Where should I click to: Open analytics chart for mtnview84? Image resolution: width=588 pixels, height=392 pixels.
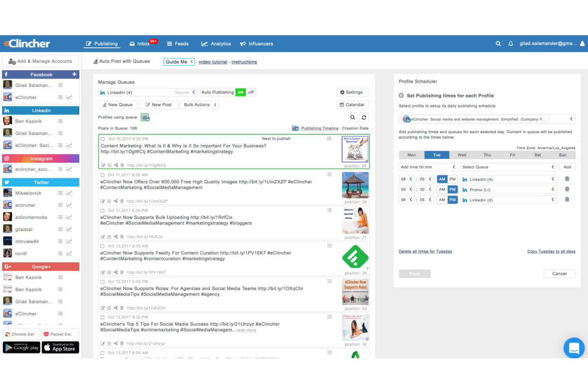[69, 241]
